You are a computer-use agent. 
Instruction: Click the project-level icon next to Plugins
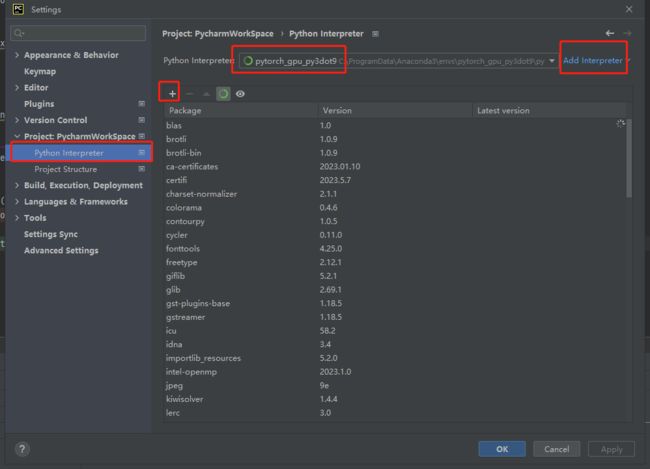click(x=141, y=104)
